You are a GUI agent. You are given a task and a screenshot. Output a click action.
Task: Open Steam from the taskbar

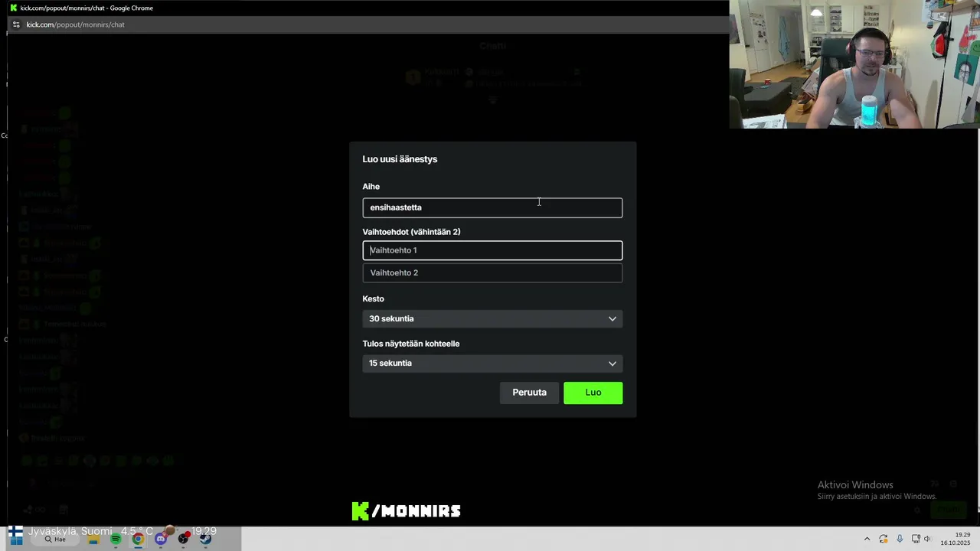205,539
